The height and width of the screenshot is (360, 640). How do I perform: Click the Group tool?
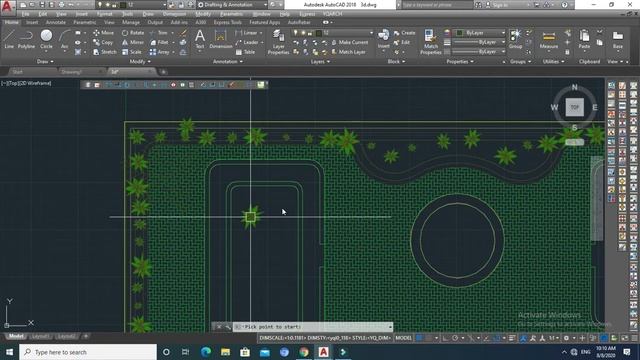point(516,39)
